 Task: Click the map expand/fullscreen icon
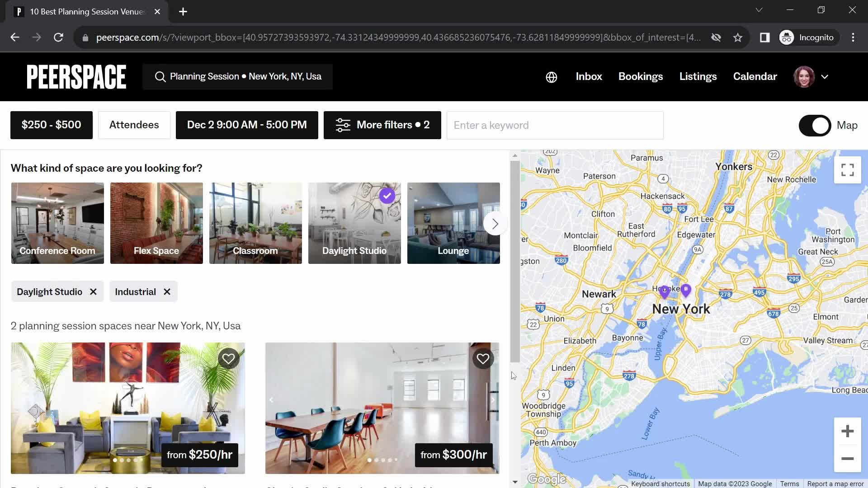847,170
